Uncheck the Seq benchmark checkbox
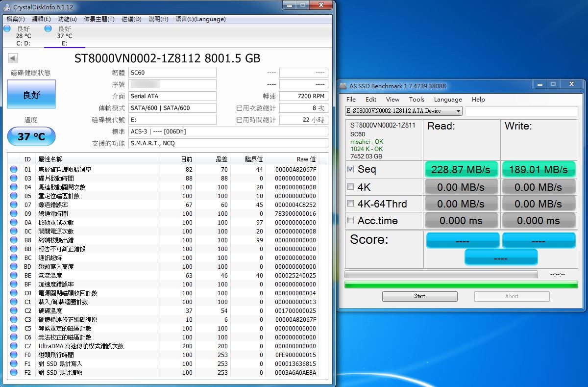Image resolution: width=588 pixels, height=387 pixels. pyautogui.click(x=350, y=169)
